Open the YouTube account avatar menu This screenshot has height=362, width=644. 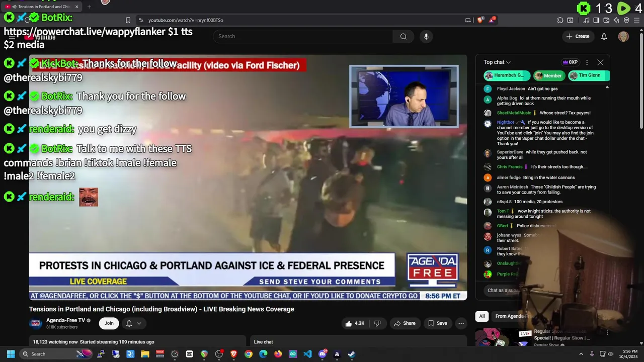[623, 36]
